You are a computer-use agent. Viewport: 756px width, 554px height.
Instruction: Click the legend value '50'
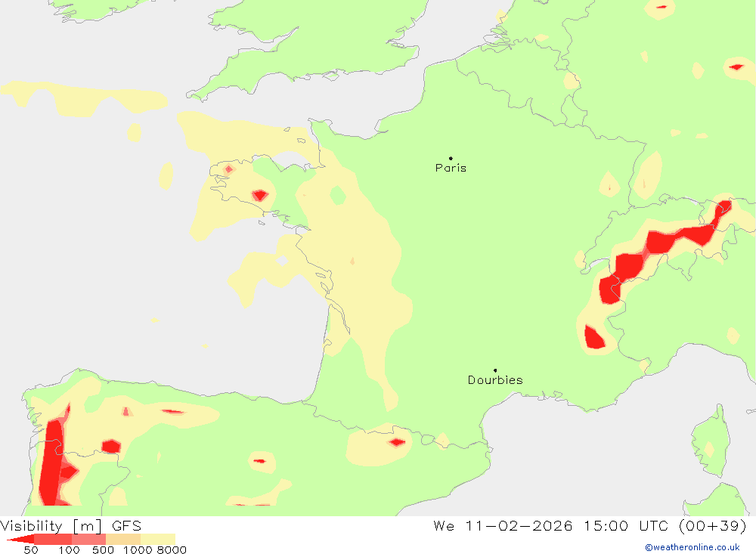31,549
